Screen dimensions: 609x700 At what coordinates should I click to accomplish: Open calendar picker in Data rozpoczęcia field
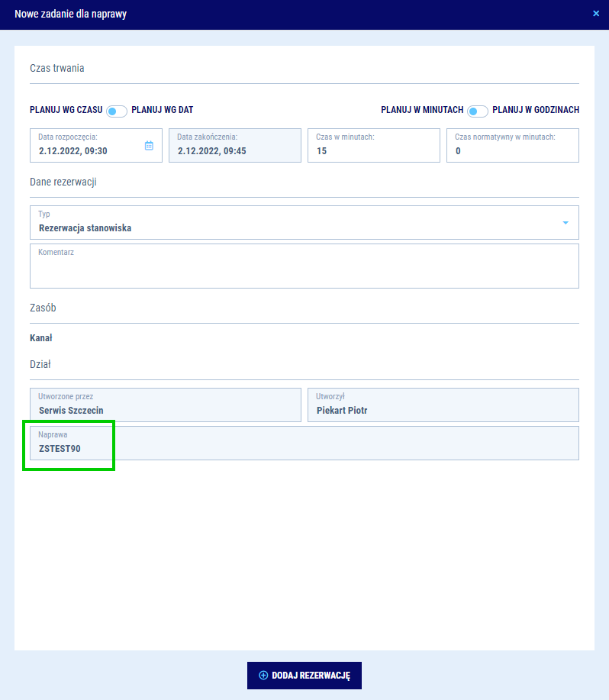pos(149,145)
